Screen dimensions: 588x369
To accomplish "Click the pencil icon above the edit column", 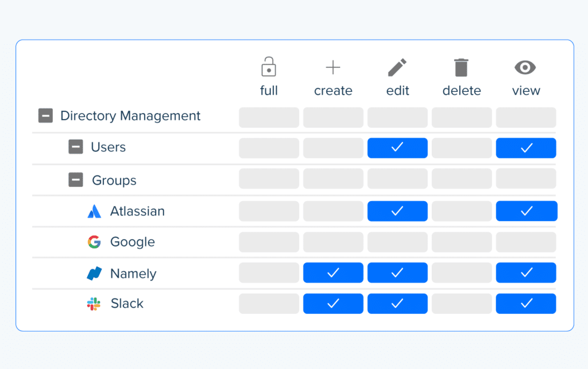I will coord(397,67).
